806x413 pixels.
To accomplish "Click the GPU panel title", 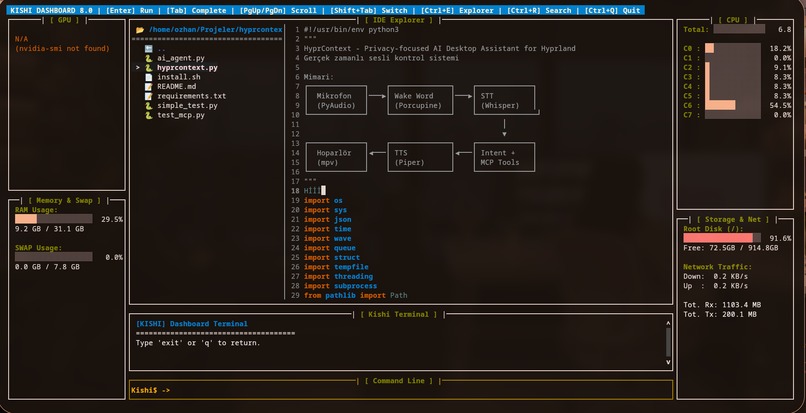I will 65,20.
